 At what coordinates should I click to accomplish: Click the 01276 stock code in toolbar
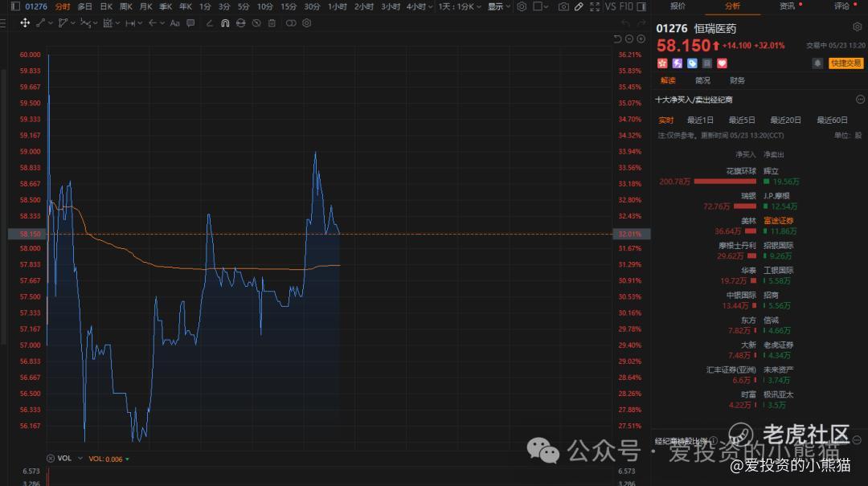click(36, 6)
